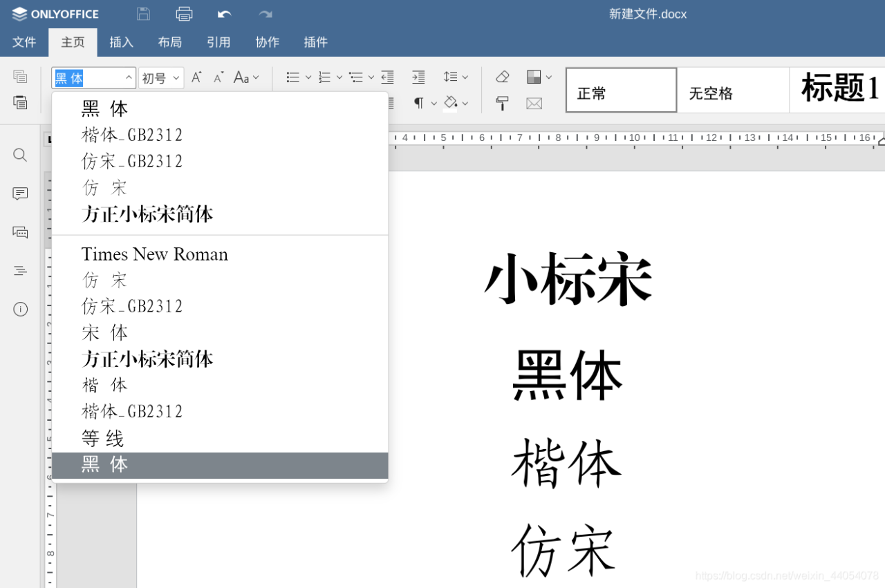Click the Copy Style paintbrush icon

(x=501, y=104)
